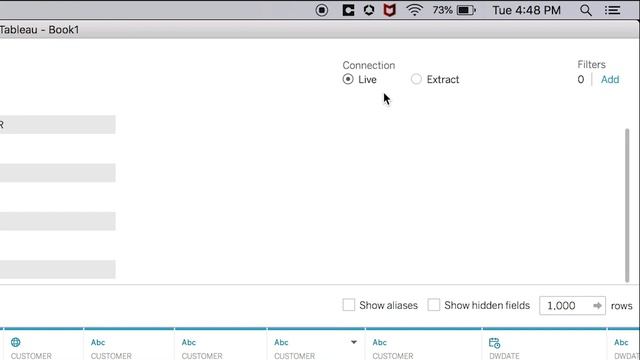Click the Abc type icon beside the dropdown arrow
This screenshot has width=640, height=360.
click(281, 342)
